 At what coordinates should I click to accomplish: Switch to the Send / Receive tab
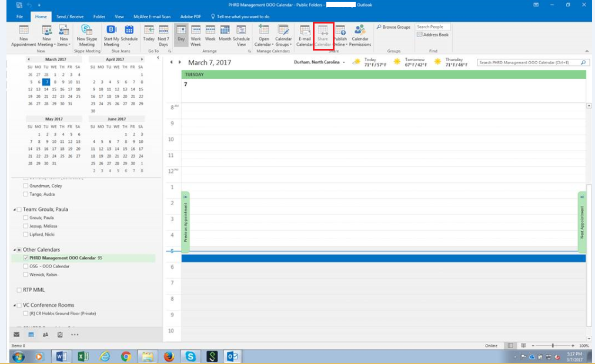(x=69, y=16)
